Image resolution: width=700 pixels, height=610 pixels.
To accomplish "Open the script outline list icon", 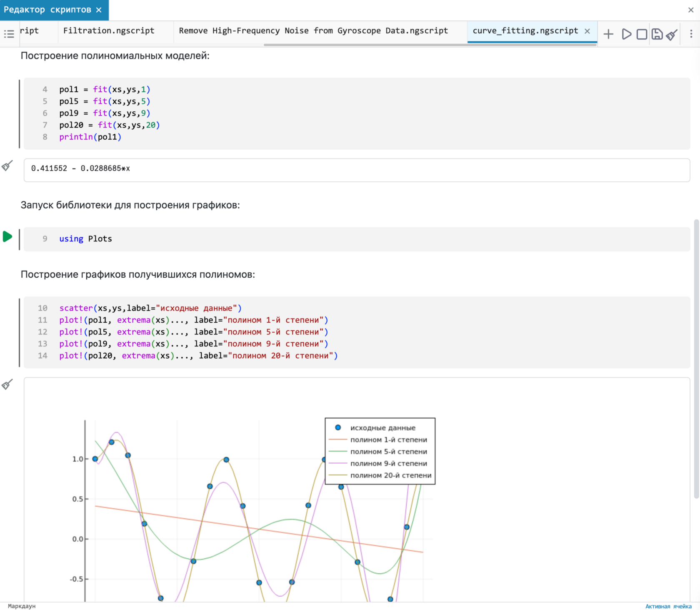I will click(x=9, y=34).
